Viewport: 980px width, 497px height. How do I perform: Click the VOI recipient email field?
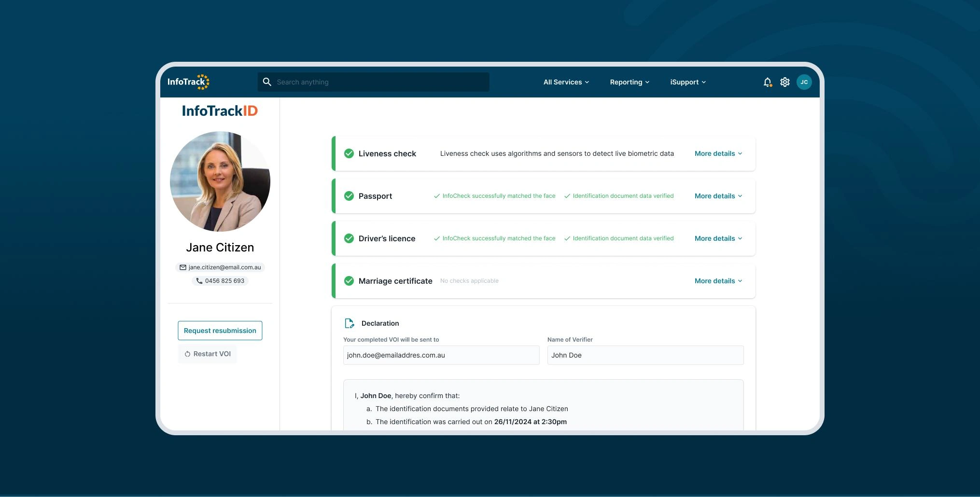441,355
